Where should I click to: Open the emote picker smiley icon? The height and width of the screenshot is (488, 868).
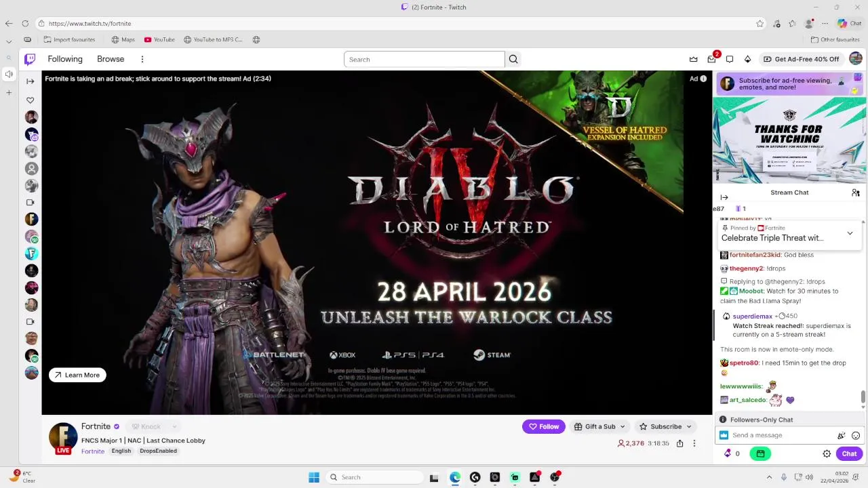coord(856,436)
